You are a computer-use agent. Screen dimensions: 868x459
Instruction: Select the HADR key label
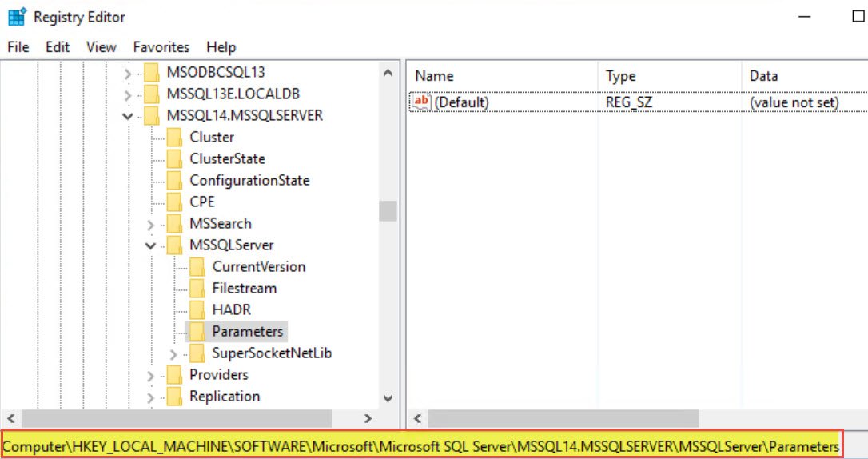pos(232,309)
